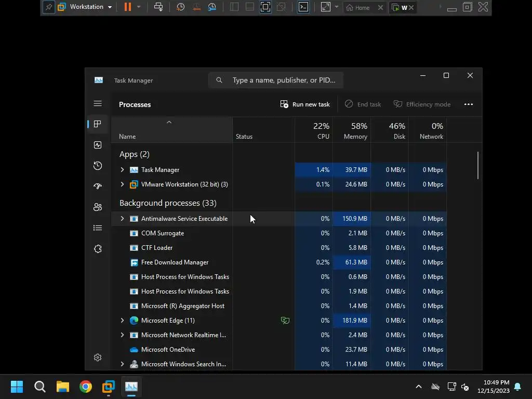Image resolution: width=532 pixels, height=399 pixels.
Task: Close the VMware Home tab
Action: (x=381, y=7)
